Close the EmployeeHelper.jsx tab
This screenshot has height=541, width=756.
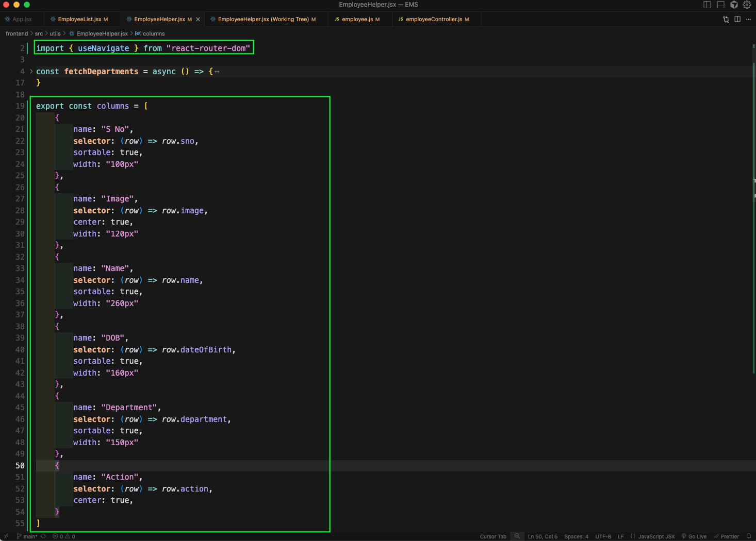click(198, 20)
